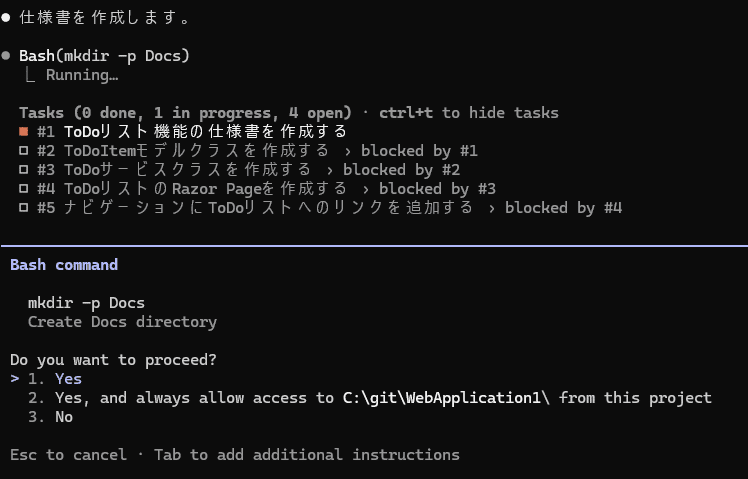Image resolution: width=748 pixels, height=479 pixels.
Task: Click the C:\git\WebApplication1\ path text
Action: coord(446,398)
